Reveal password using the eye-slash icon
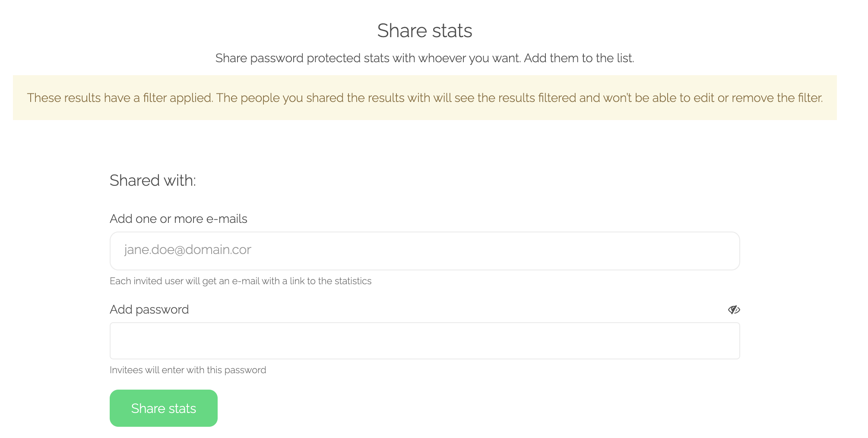Viewport: 868px width, 438px height. click(734, 309)
